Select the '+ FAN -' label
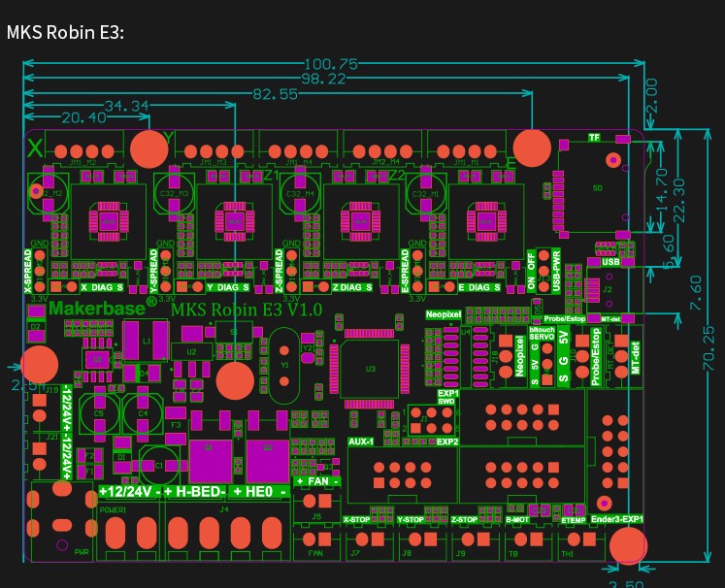This screenshot has width=725, height=588. (x=317, y=481)
